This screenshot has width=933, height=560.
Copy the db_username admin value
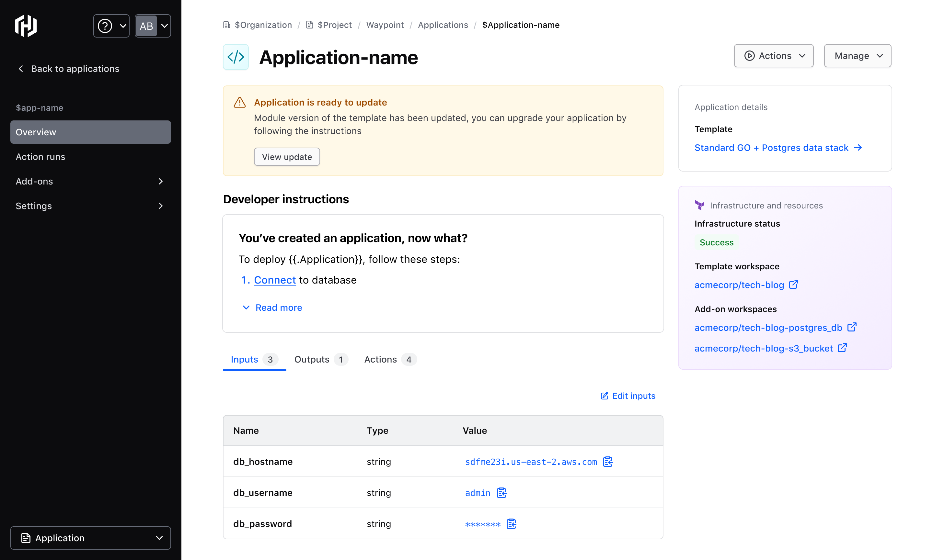coord(501,493)
